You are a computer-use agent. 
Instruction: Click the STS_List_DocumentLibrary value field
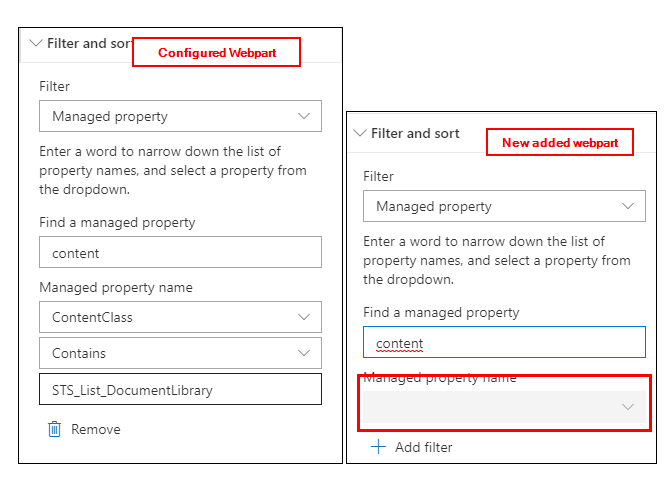coord(180,389)
